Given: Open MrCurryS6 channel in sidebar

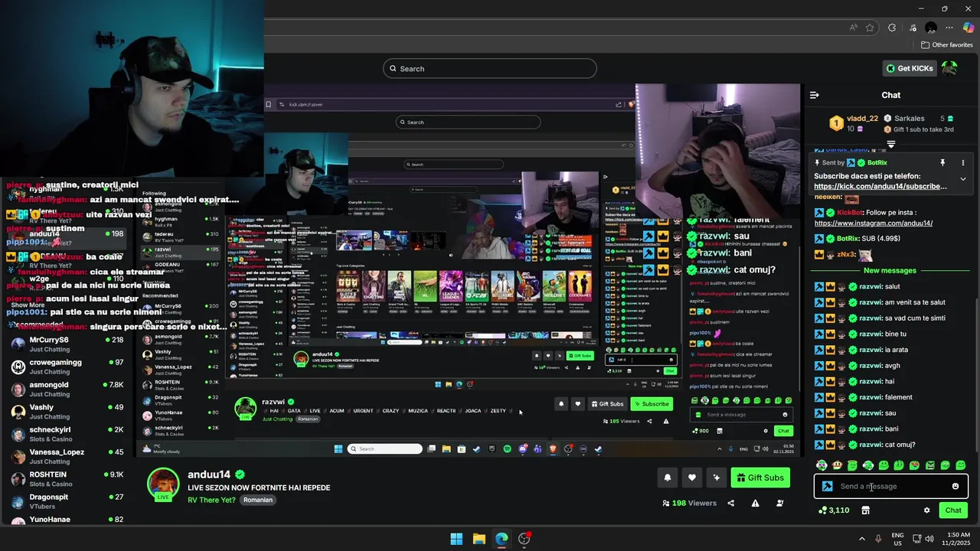Looking at the screenshot, I should pos(67,344).
